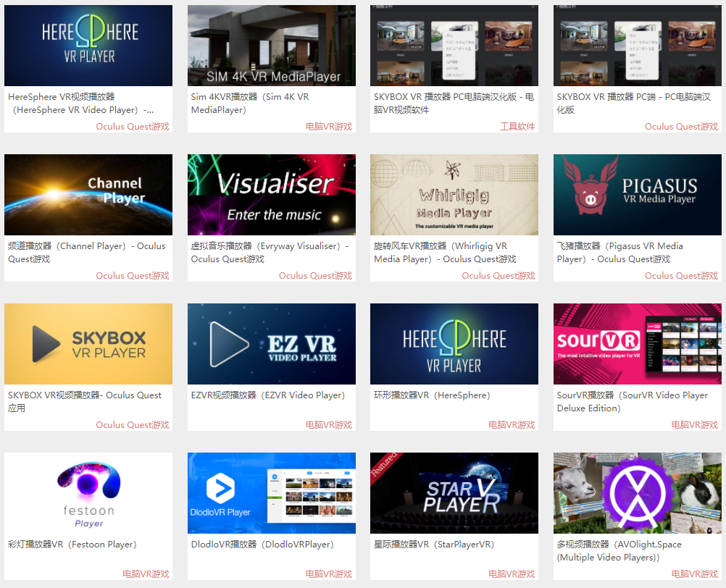Click Oculus Quest游戏 tag under SKYBOX VR视频播放器
Image resolution: width=726 pixels, height=588 pixels.
tap(133, 424)
